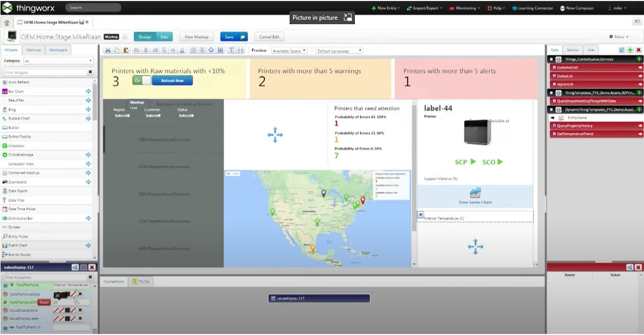Click the Cut icon in the design toolbar
The height and width of the screenshot is (335, 644).
(x=107, y=50)
